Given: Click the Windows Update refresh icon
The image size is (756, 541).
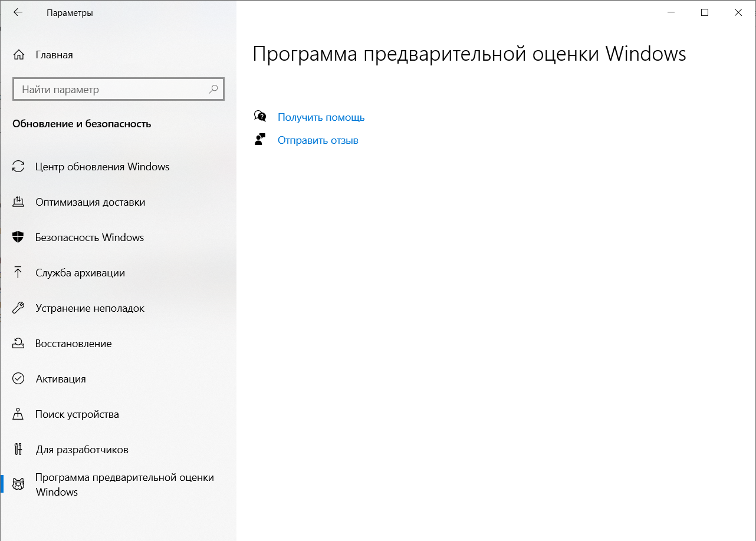Looking at the screenshot, I should coord(18,167).
